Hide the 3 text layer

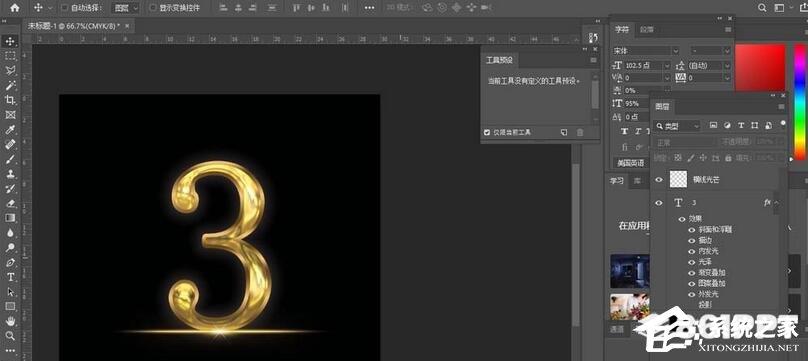[x=659, y=203]
